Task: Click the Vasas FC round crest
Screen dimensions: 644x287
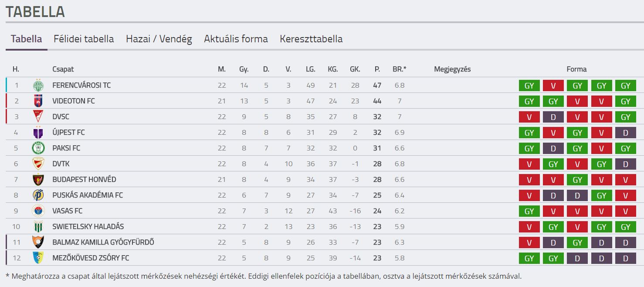Action: tap(38, 211)
